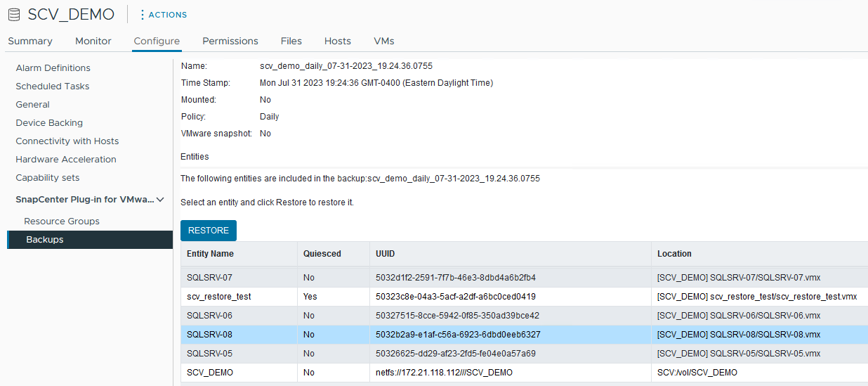Screen dimensions: 868x386
Task: Select the scv_restore_test entity row
Action: [219, 297]
